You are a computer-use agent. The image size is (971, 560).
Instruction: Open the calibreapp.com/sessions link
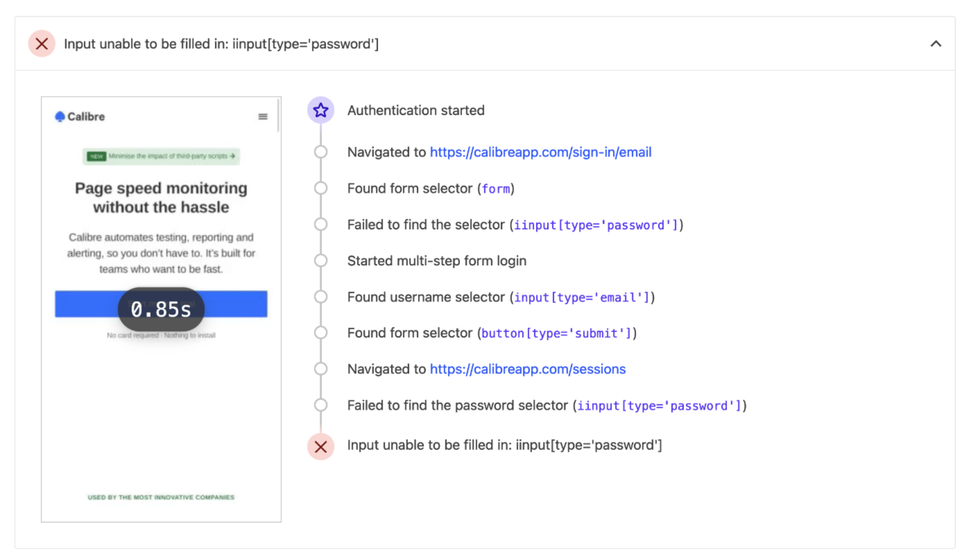(527, 368)
